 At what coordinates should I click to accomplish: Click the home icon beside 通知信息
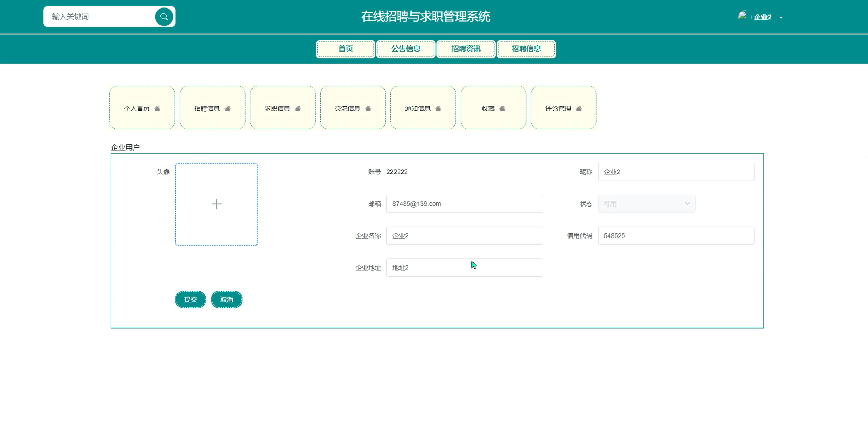[438, 109]
